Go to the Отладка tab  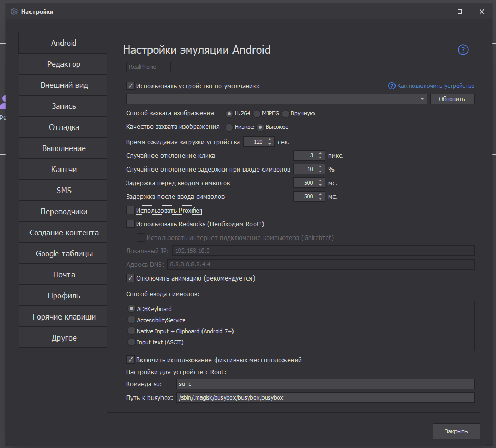pos(64,127)
